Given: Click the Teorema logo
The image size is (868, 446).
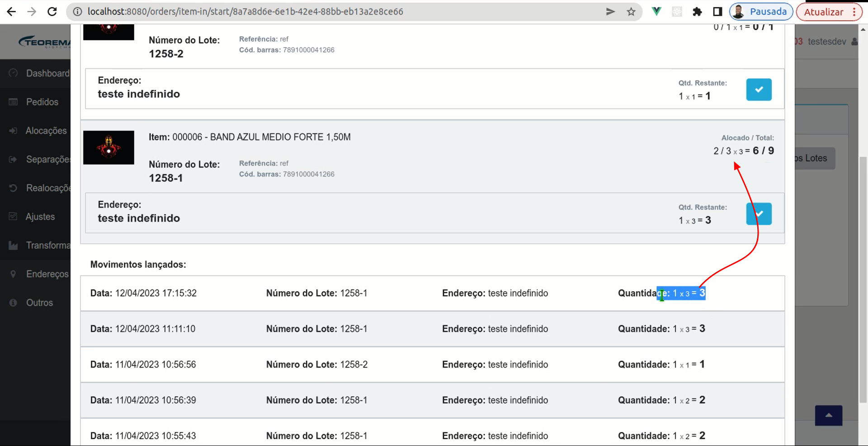Looking at the screenshot, I should (x=44, y=42).
